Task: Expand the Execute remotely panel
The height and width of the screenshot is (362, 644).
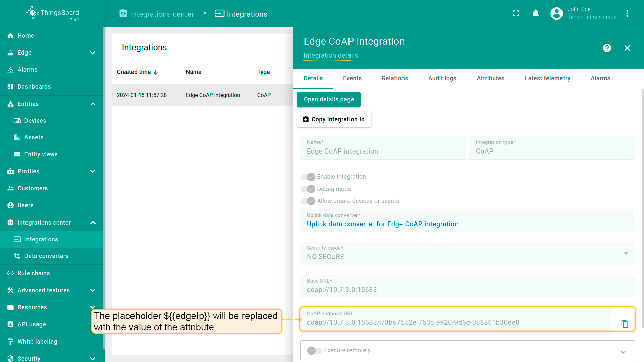Action: pos(623,352)
